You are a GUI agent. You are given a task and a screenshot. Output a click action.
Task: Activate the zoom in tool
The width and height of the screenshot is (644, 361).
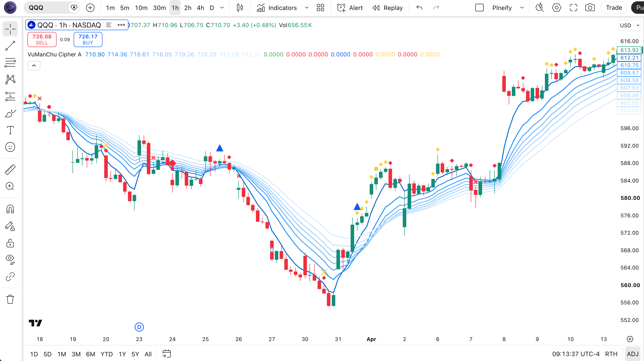tap(10, 186)
